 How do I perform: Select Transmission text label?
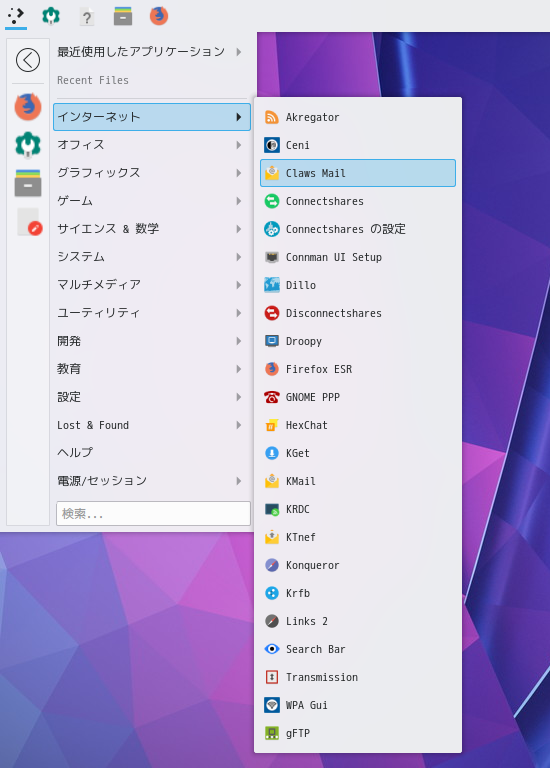pos(322,677)
